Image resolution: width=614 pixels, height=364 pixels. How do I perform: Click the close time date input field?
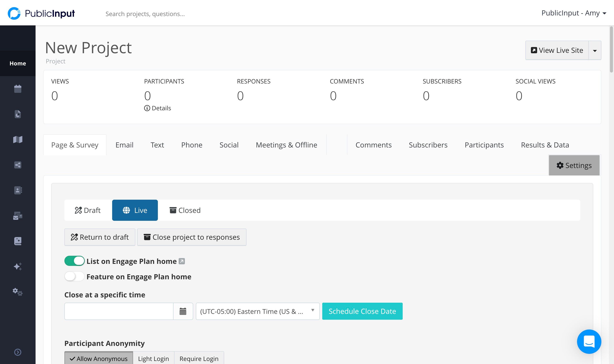pos(119,311)
